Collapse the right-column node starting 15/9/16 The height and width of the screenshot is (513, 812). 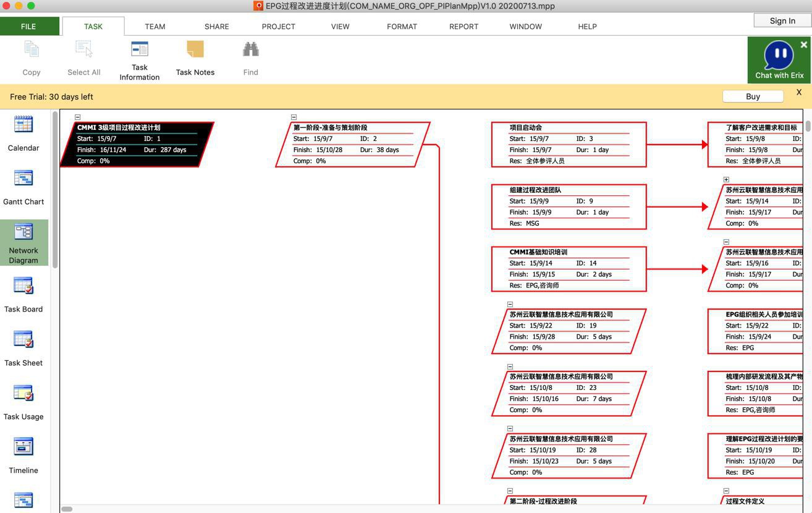point(727,242)
